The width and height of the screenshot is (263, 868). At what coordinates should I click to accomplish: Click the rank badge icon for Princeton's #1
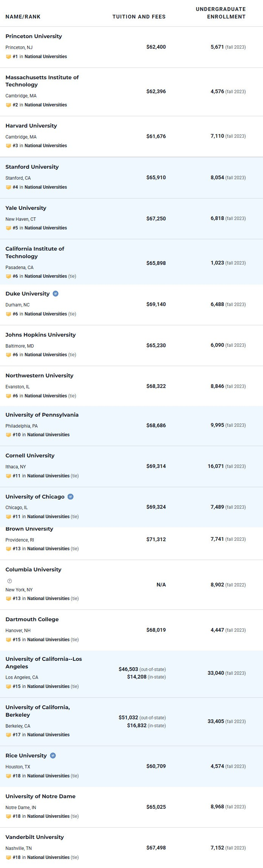(x=8, y=57)
